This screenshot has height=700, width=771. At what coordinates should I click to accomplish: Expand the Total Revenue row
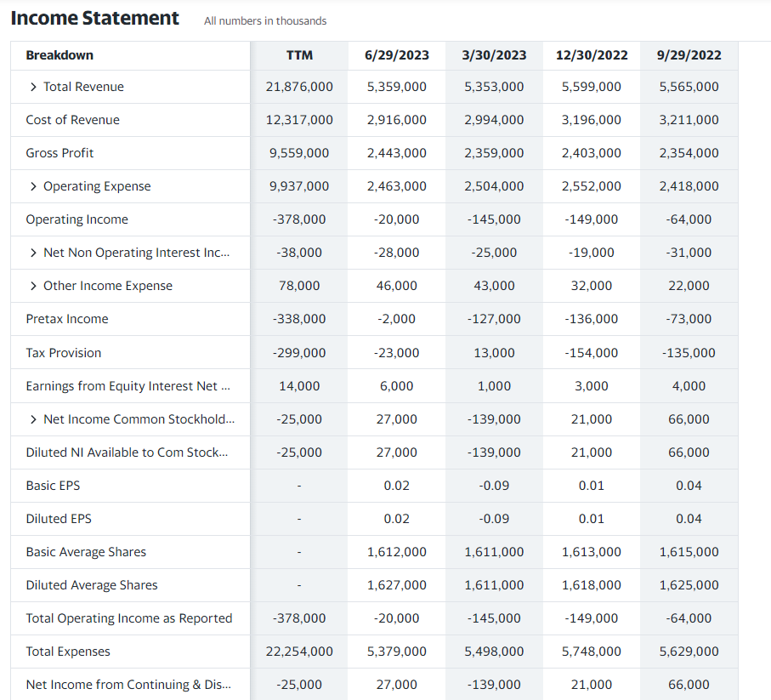(x=33, y=87)
